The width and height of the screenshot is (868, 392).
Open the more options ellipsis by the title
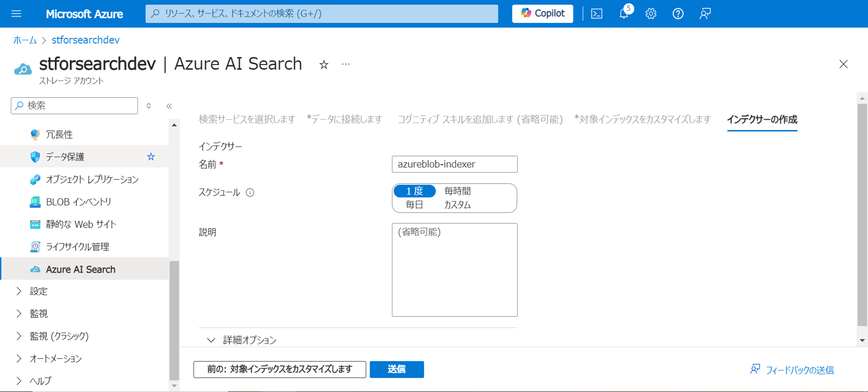(x=346, y=64)
